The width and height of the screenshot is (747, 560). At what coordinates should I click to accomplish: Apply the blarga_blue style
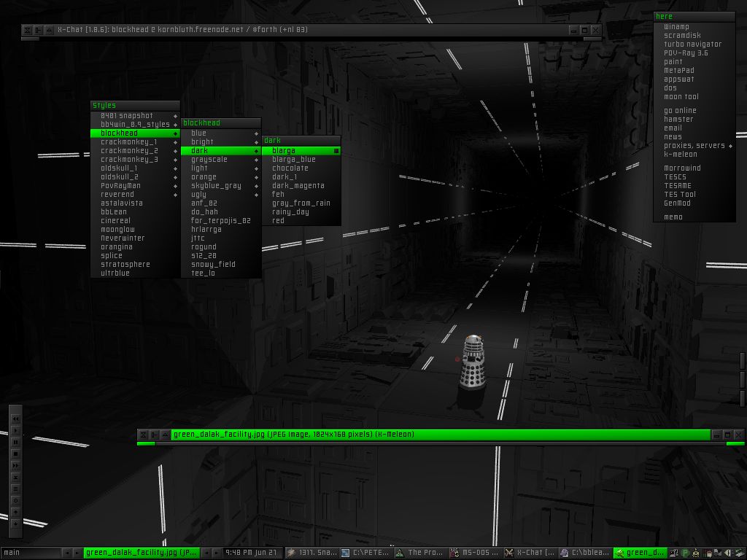301,160
